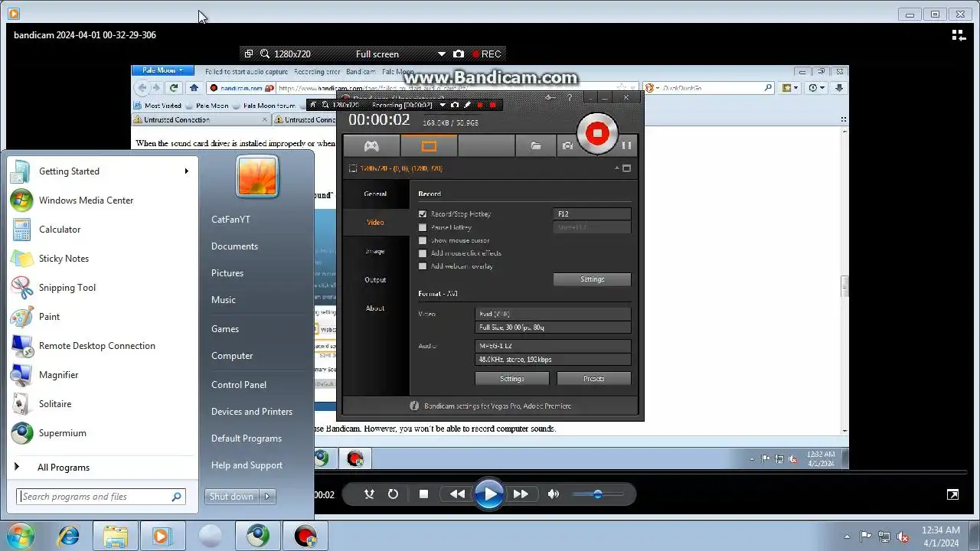Open the Action Center flag in system tray

tap(866, 536)
